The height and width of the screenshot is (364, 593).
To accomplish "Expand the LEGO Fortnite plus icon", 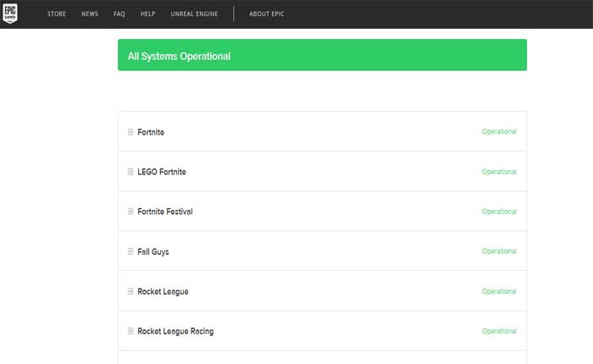I will pyautogui.click(x=130, y=172).
